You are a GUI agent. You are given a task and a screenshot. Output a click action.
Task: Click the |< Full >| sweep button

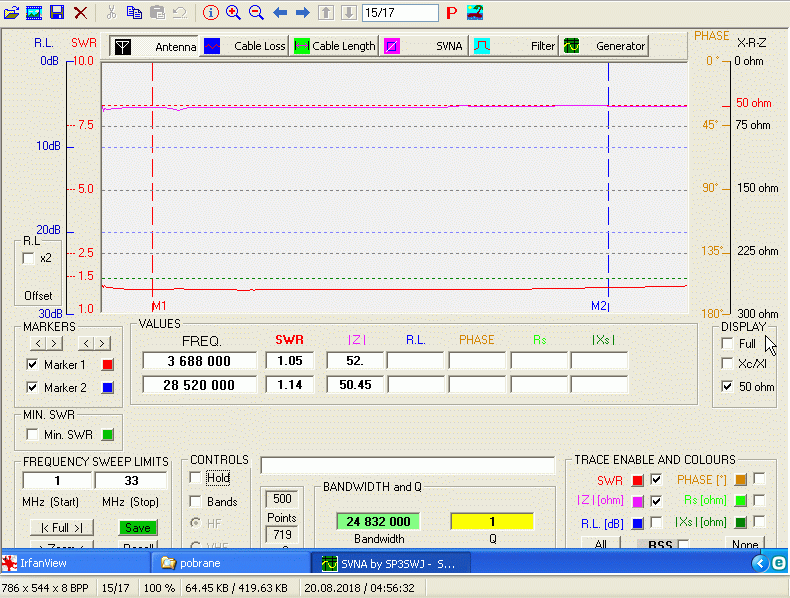[61, 527]
